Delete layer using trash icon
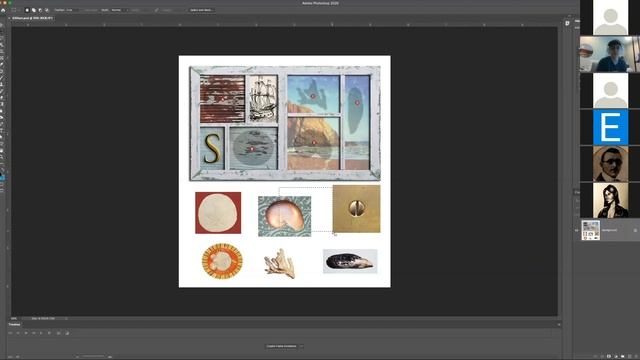The image size is (640, 360). [x=636, y=356]
